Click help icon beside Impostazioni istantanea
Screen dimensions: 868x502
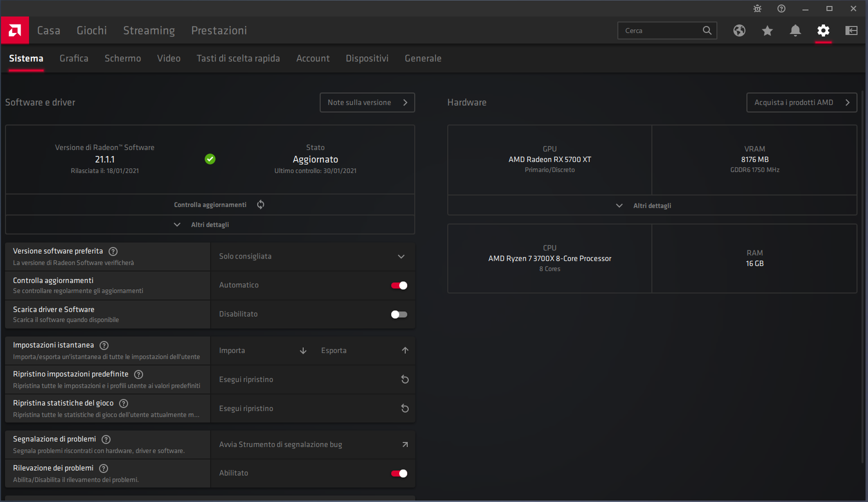(x=104, y=345)
